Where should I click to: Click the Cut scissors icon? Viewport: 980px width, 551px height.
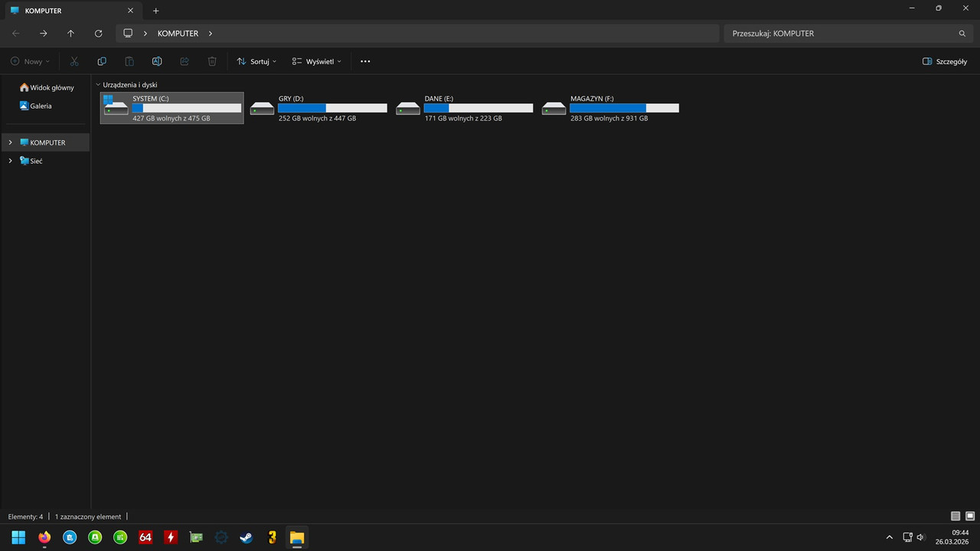(x=74, y=61)
